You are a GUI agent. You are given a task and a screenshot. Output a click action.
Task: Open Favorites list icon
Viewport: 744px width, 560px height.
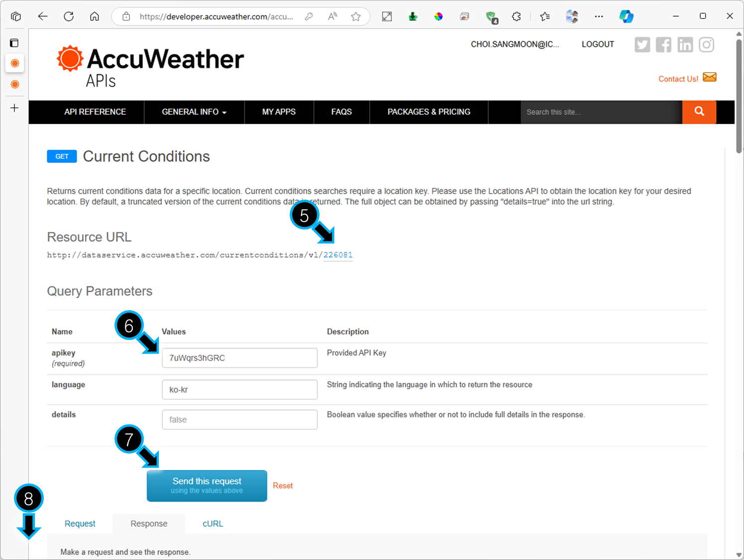pos(545,16)
